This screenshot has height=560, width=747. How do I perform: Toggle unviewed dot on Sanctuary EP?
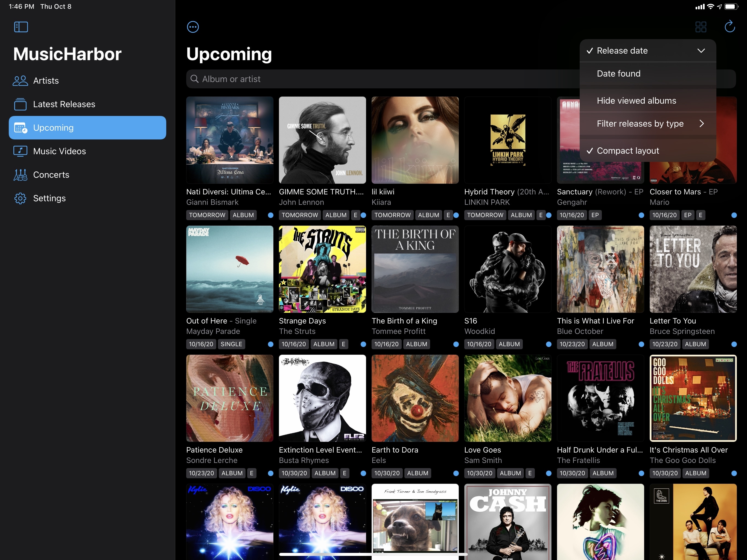pyautogui.click(x=641, y=215)
